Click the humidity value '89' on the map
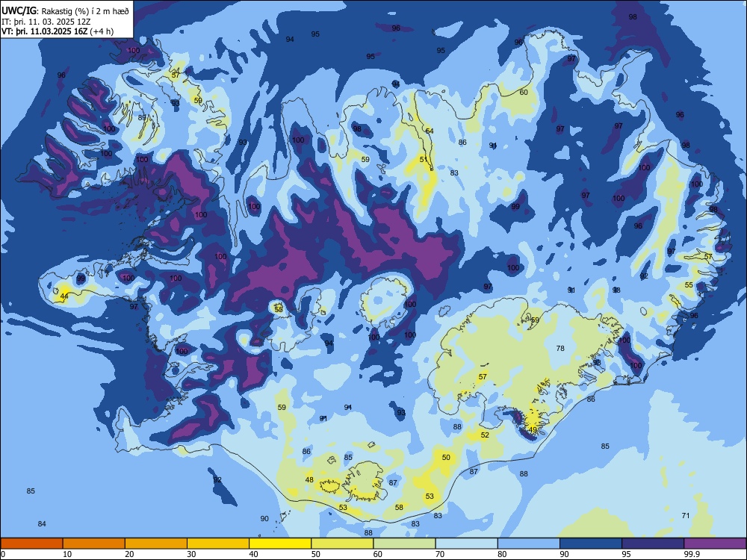 point(142,117)
